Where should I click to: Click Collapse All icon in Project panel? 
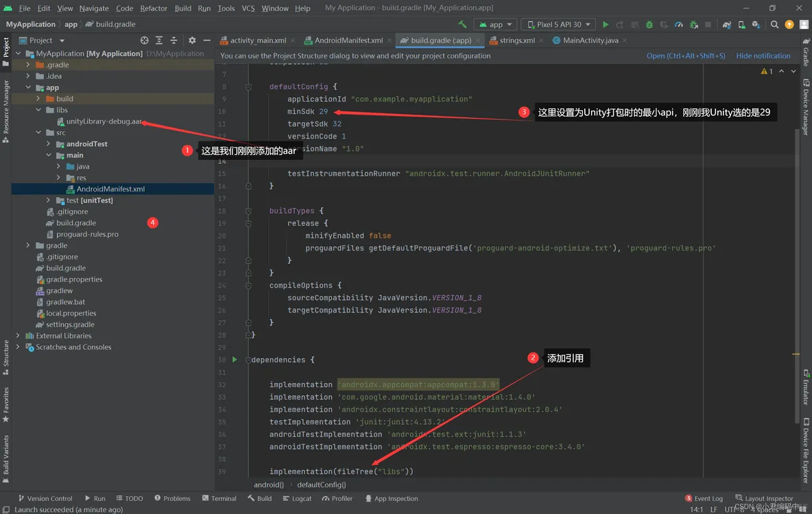(174, 40)
